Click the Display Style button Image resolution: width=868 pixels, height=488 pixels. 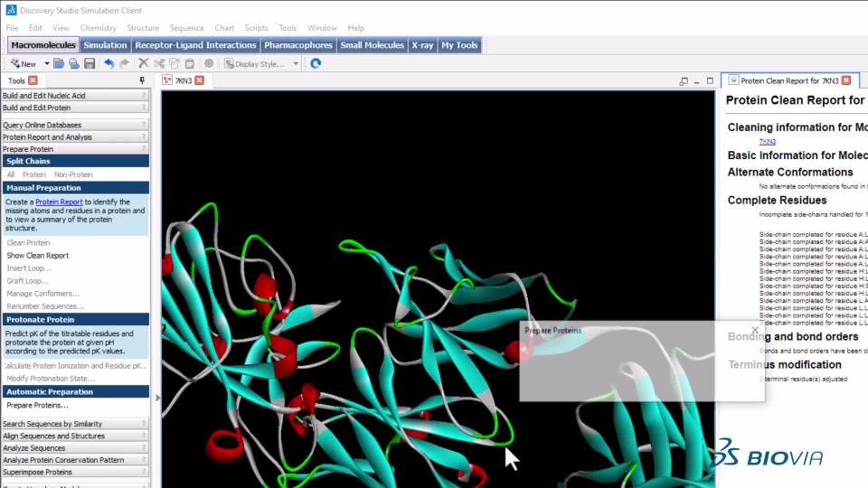coord(255,63)
